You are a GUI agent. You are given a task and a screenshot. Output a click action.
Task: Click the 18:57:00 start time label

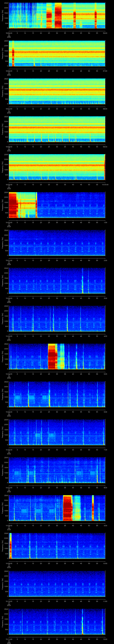(9, 109)
